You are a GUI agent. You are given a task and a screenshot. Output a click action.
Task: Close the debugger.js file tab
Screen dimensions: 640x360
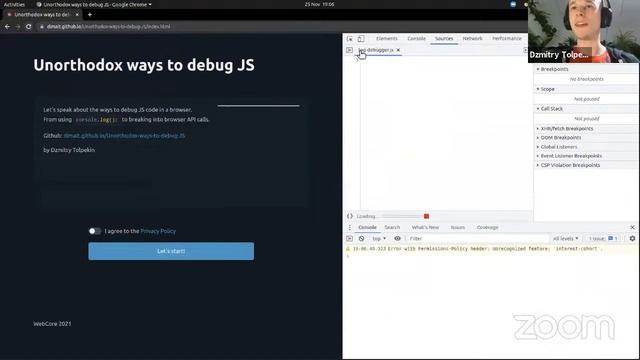click(398, 50)
